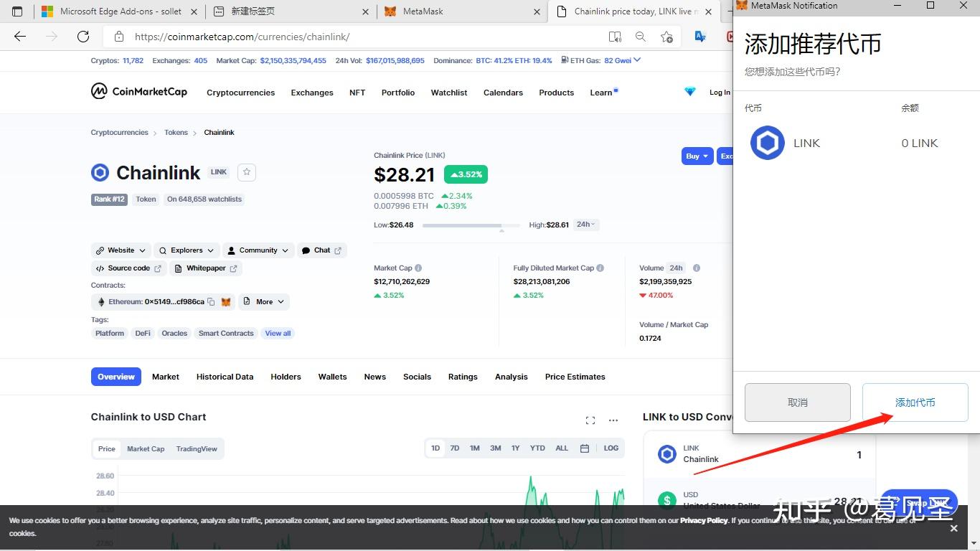Click Tokens breadcrumb link
The height and width of the screenshot is (551, 980).
pyautogui.click(x=176, y=133)
